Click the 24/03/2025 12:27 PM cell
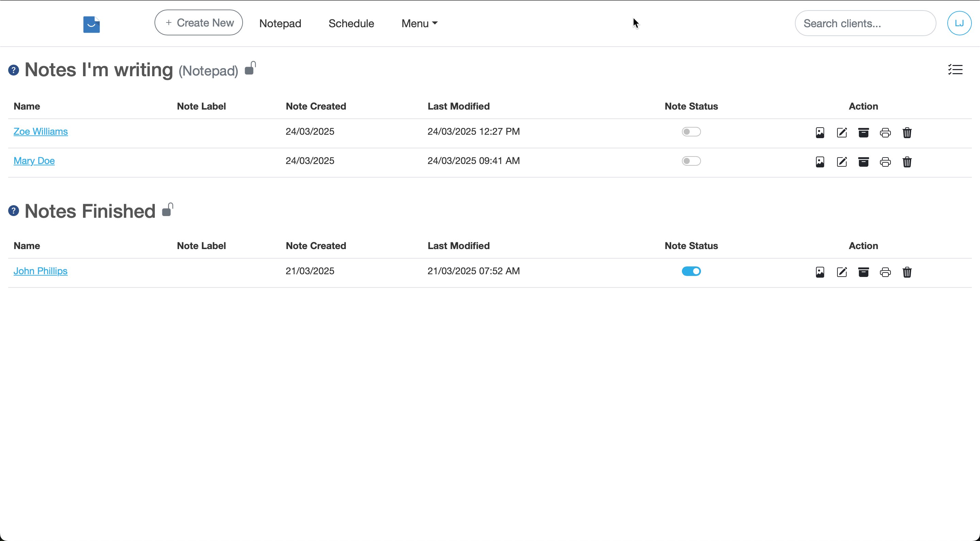Screen dimensions: 980x541 click(x=474, y=131)
